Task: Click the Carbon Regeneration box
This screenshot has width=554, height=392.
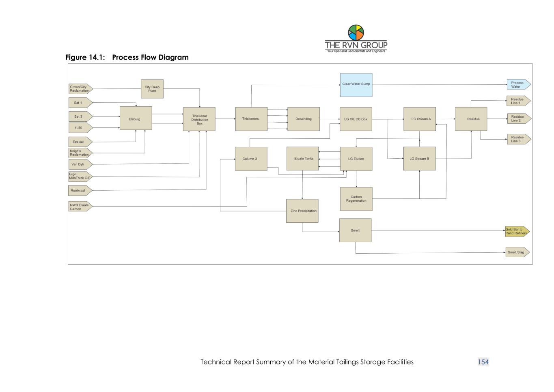Action: pos(356,199)
